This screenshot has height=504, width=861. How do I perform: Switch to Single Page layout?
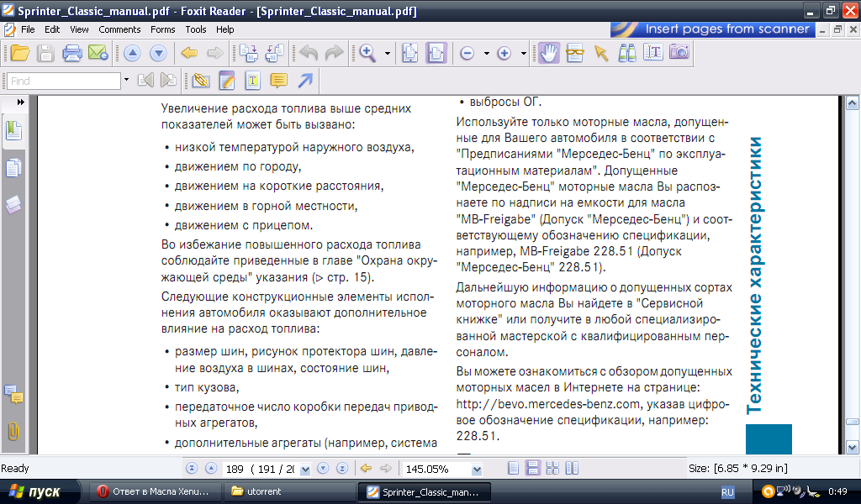tap(514, 469)
